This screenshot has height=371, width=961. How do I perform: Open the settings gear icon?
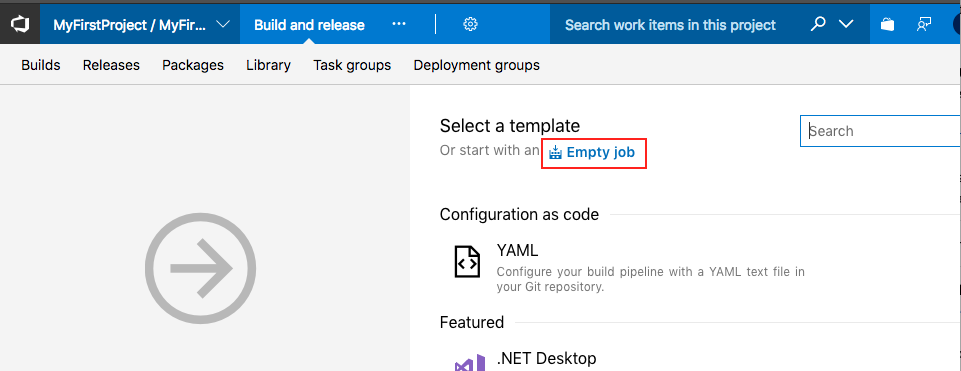[x=470, y=25]
